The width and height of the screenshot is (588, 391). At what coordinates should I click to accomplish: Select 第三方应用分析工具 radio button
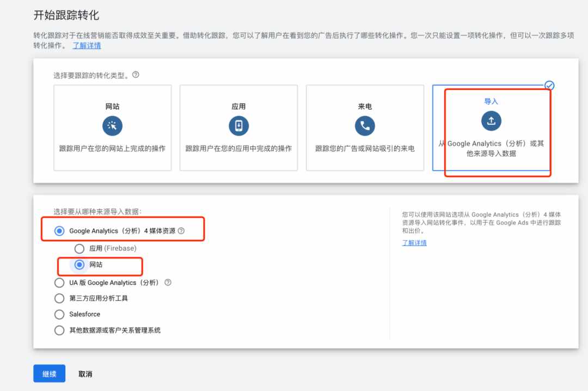[59, 298]
